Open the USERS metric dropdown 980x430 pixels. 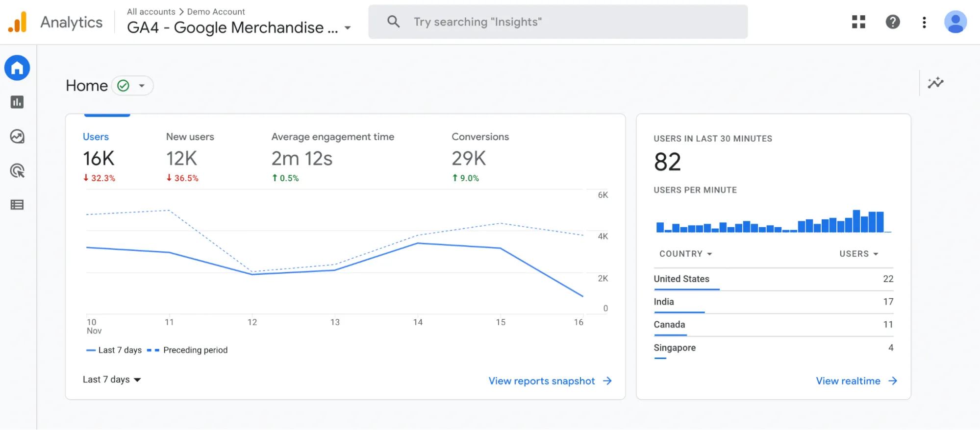tap(859, 254)
